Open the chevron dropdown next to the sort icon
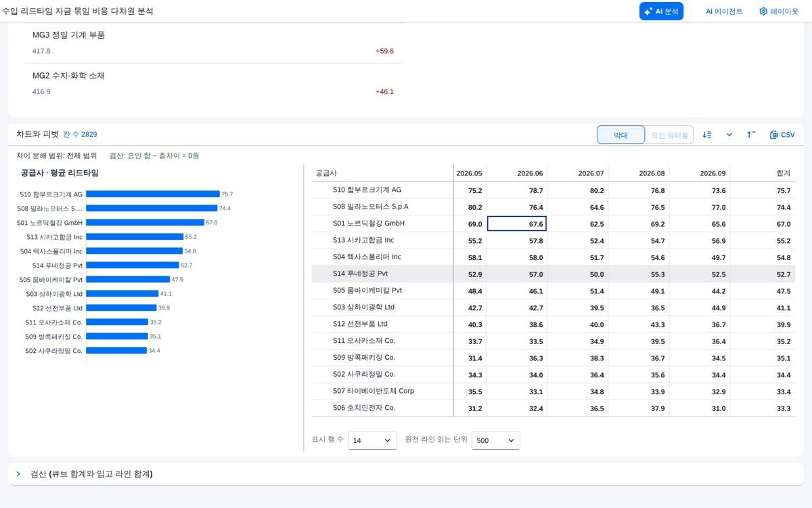Viewport: 812px width, 508px height. (x=729, y=135)
